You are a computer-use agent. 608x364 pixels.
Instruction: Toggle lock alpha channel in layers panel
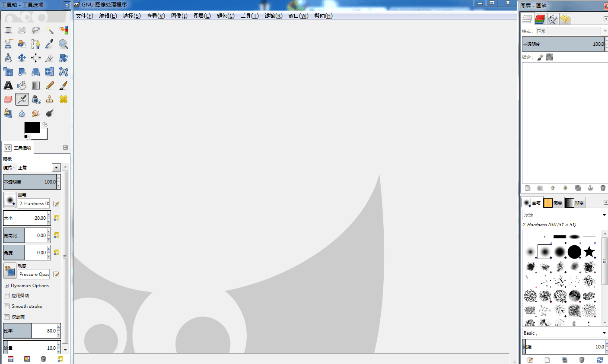pos(550,57)
